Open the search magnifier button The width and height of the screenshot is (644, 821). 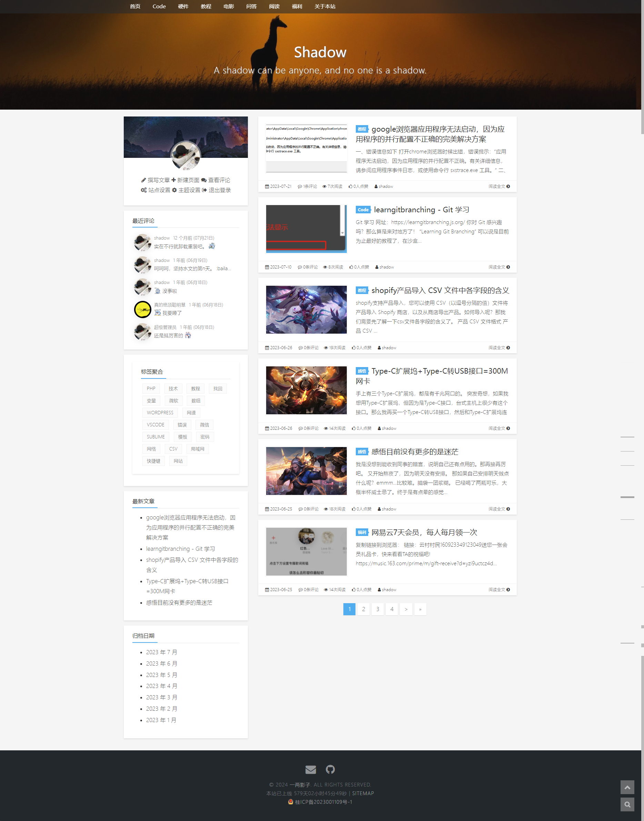(627, 804)
